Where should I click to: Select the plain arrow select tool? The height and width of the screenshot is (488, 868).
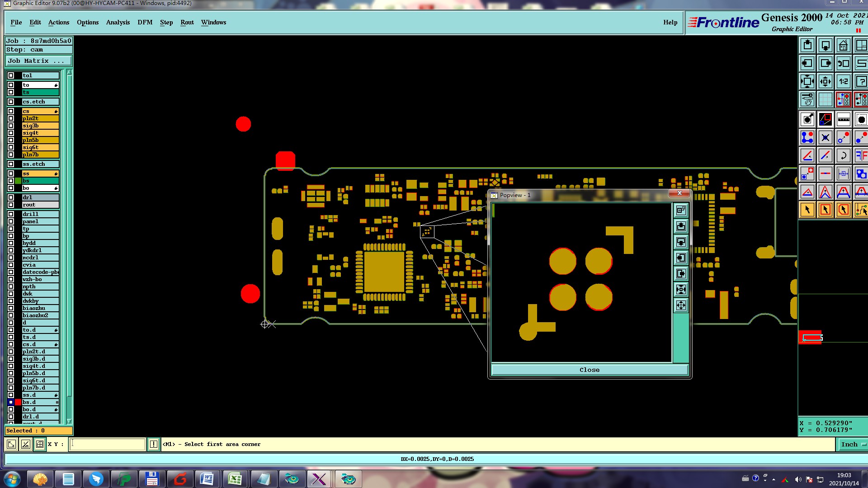(x=807, y=210)
